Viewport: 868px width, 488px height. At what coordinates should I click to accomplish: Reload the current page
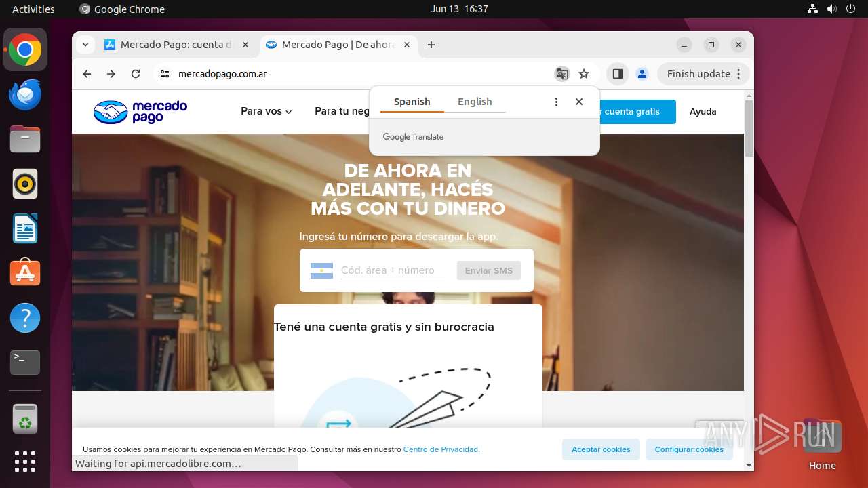click(x=136, y=74)
